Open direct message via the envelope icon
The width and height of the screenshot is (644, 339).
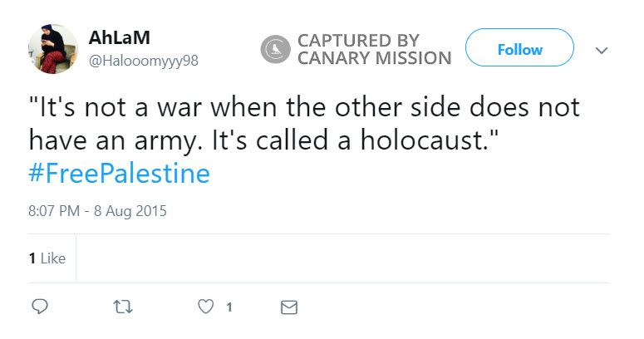click(x=289, y=307)
